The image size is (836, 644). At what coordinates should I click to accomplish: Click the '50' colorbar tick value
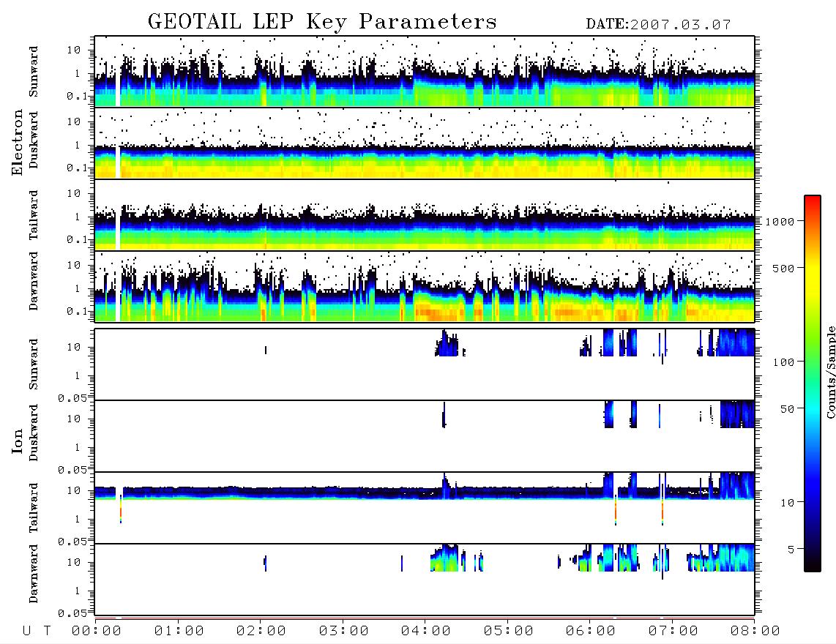tap(786, 409)
